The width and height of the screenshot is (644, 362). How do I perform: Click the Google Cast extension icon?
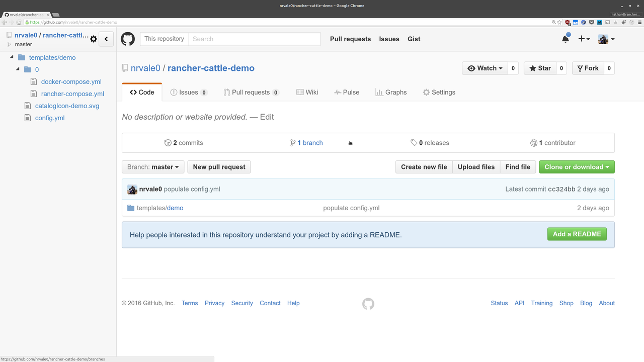pyautogui.click(x=608, y=22)
